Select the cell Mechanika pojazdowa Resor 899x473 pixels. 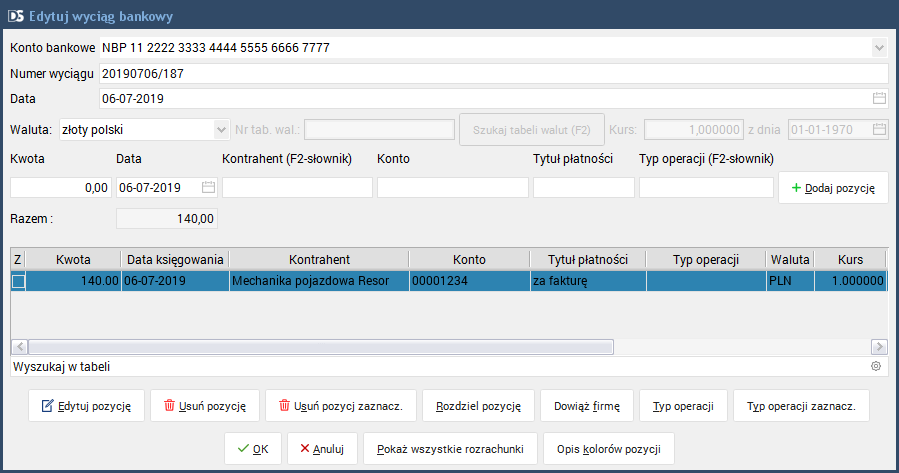click(319, 281)
